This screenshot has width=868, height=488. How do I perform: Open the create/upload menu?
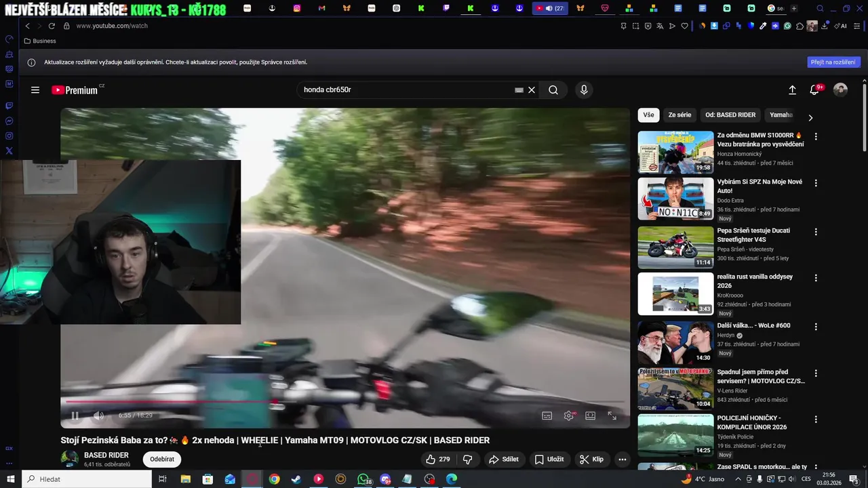click(x=792, y=90)
